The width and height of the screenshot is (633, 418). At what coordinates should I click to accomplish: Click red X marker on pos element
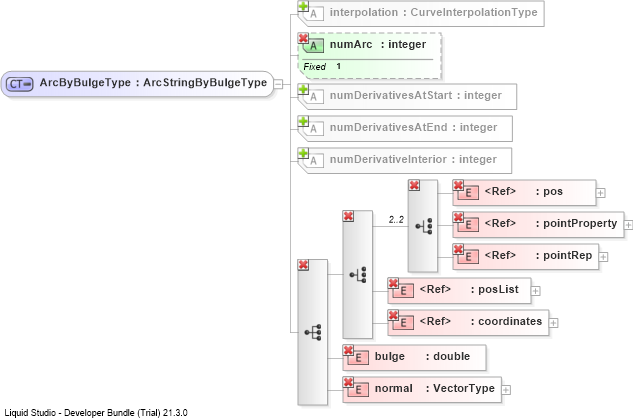(x=458, y=185)
